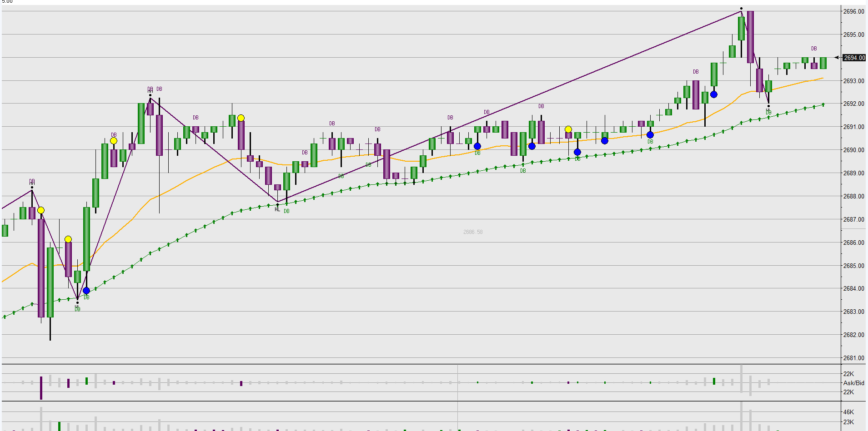
Task: Click the blue dot just below the 2693 level
Action: [x=714, y=94]
